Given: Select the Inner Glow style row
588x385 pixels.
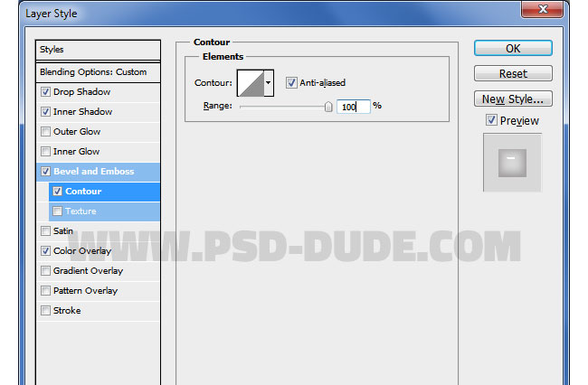Looking at the screenshot, I should coord(98,152).
